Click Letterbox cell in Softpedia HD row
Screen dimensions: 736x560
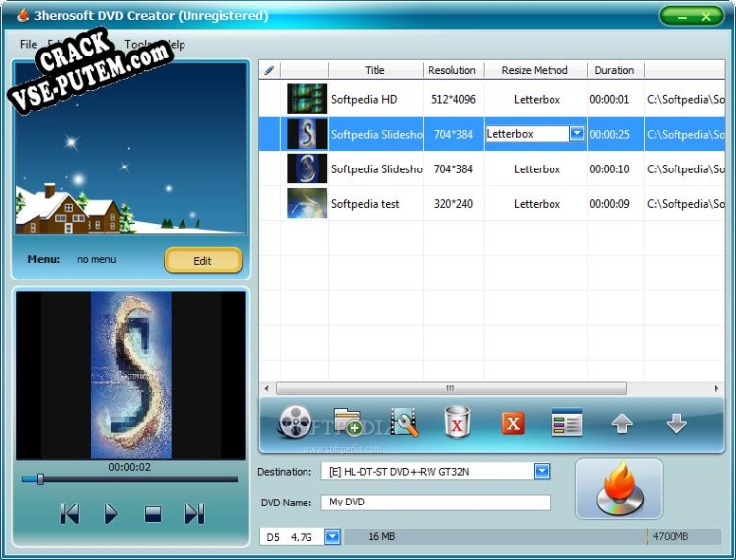click(x=537, y=99)
